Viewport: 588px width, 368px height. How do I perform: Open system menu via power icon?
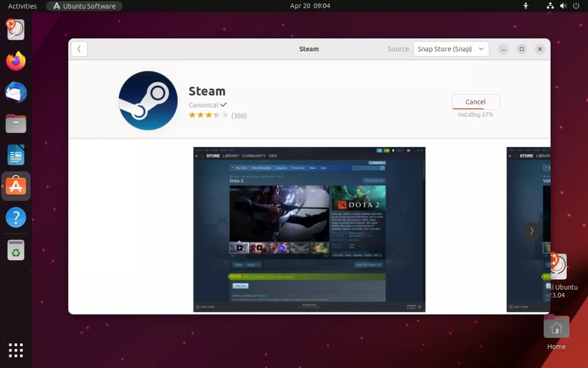click(576, 6)
